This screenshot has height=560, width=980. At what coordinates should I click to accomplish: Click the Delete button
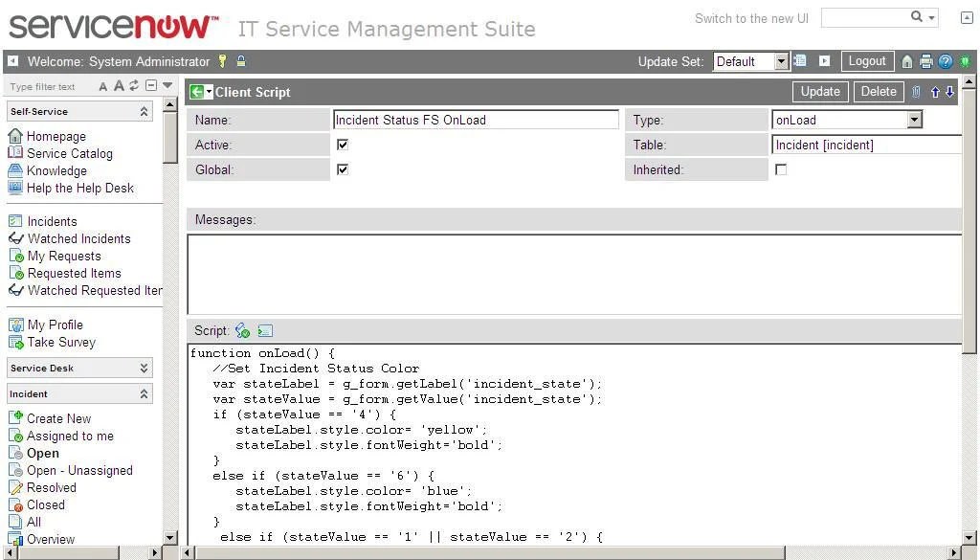coord(879,92)
